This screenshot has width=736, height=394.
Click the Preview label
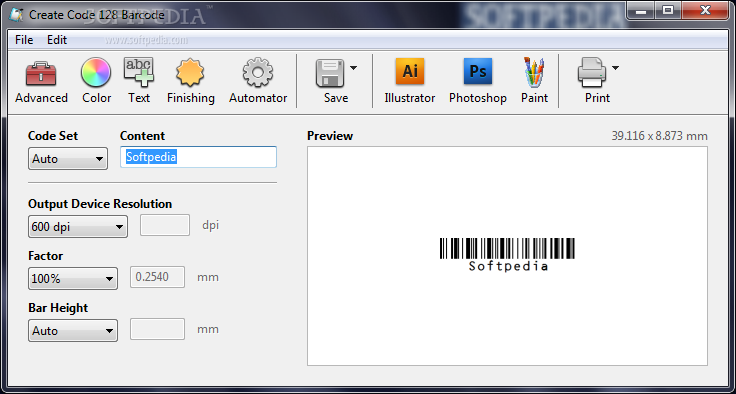tap(330, 136)
